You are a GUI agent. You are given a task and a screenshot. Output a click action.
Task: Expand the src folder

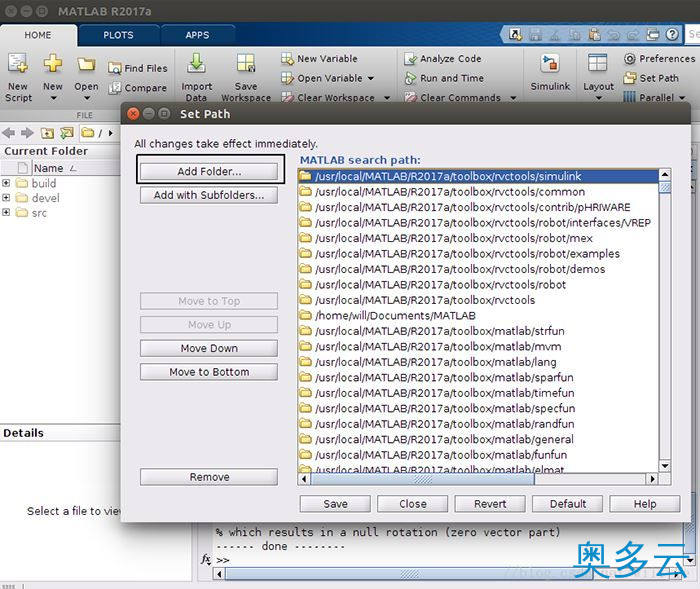(6, 212)
